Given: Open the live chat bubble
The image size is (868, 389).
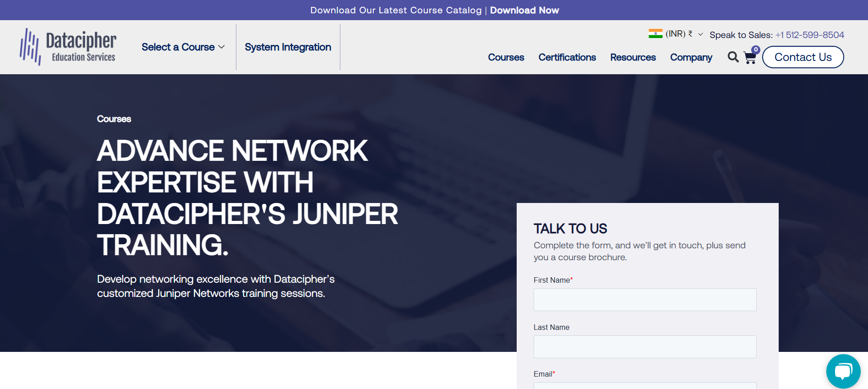Looking at the screenshot, I should [843, 371].
